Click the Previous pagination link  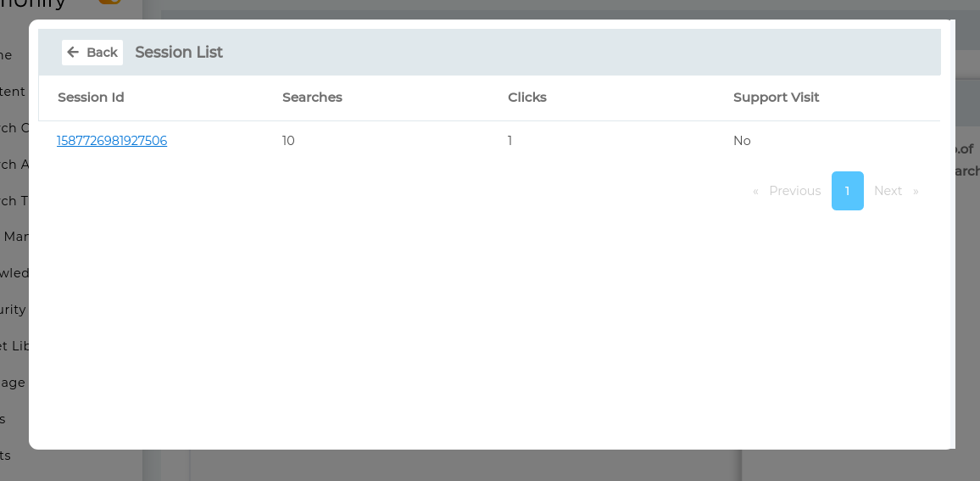pyautogui.click(x=794, y=191)
